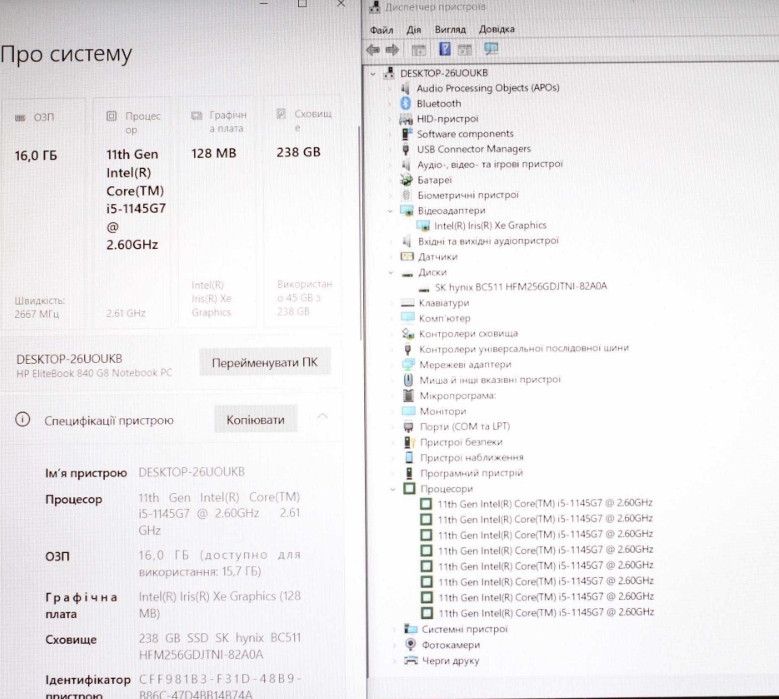779x699 pixels.
Task: Select the Батареї battery icon
Action: 406,179
